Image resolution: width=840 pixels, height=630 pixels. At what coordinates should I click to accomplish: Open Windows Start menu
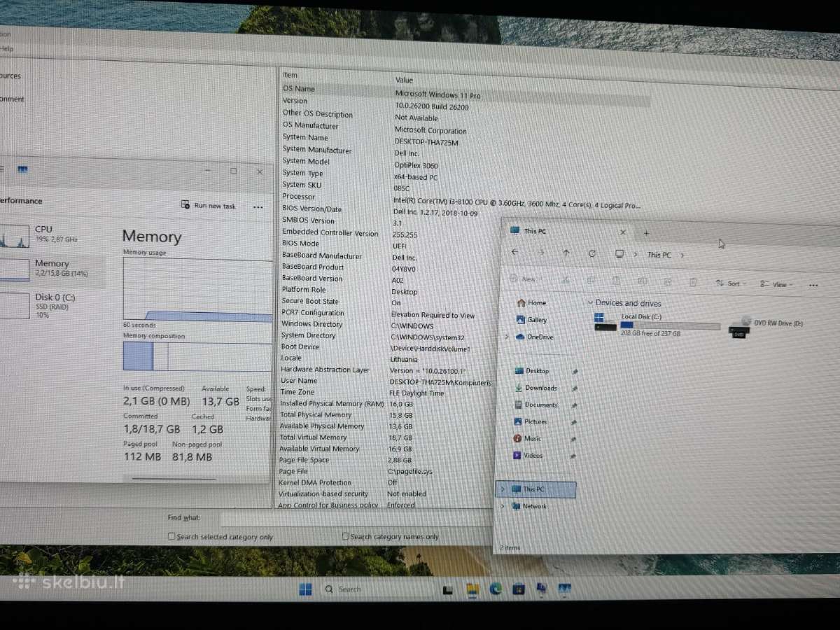305,589
